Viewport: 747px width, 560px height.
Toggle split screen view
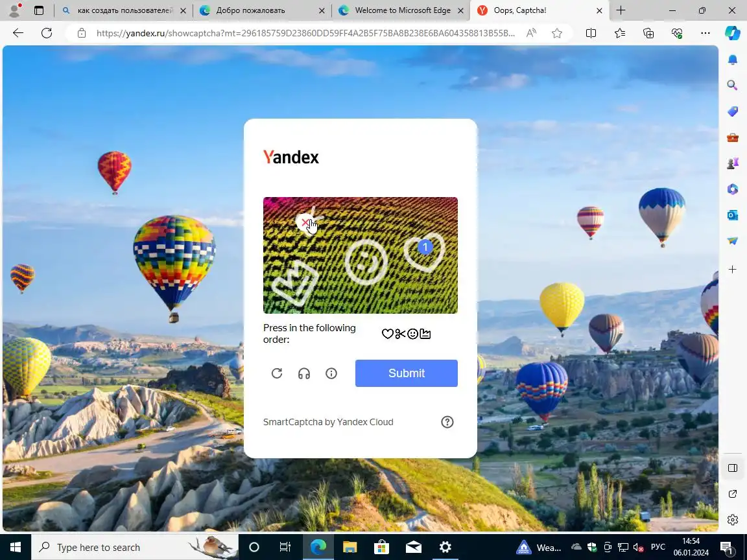coord(591,33)
